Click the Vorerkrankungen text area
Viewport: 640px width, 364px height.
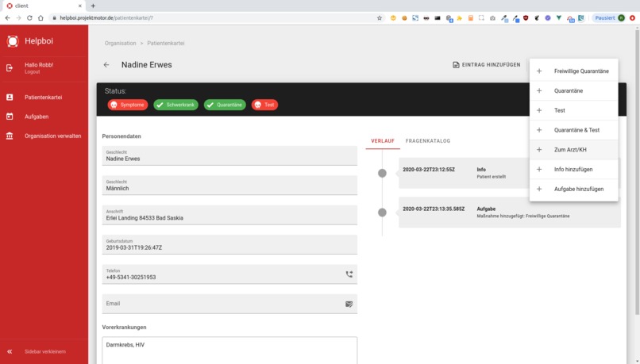[229, 351]
